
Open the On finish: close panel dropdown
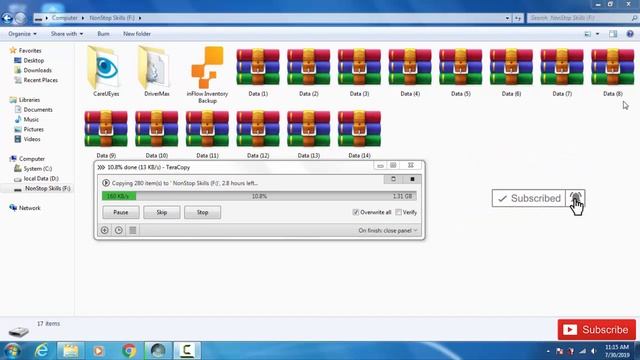click(x=388, y=231)
